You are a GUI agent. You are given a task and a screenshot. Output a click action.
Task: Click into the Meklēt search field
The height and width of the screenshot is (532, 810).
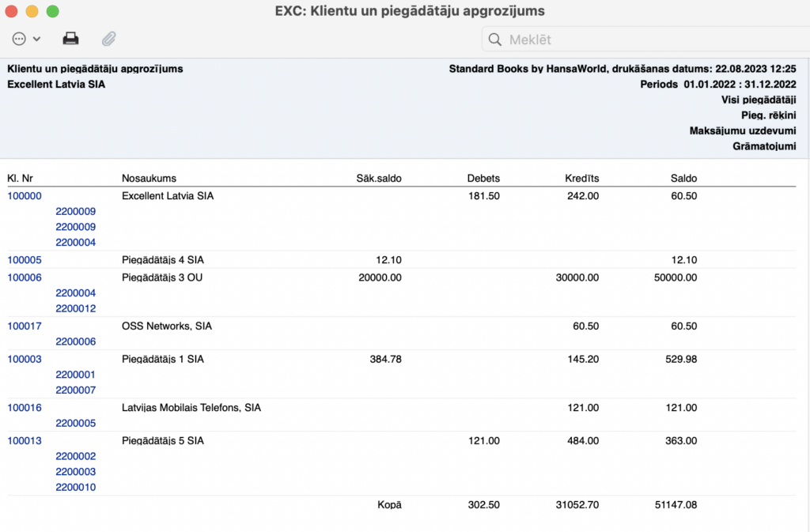(649, 40)
